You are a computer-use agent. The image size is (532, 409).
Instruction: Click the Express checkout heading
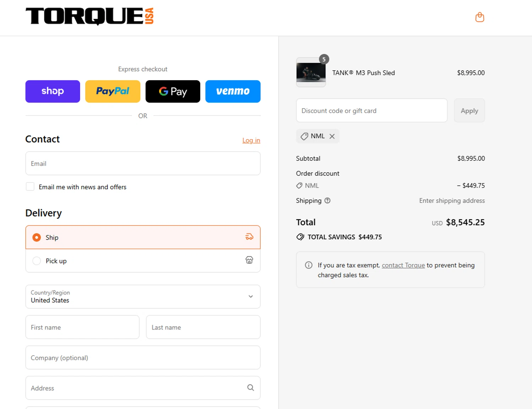pos(143,69)
